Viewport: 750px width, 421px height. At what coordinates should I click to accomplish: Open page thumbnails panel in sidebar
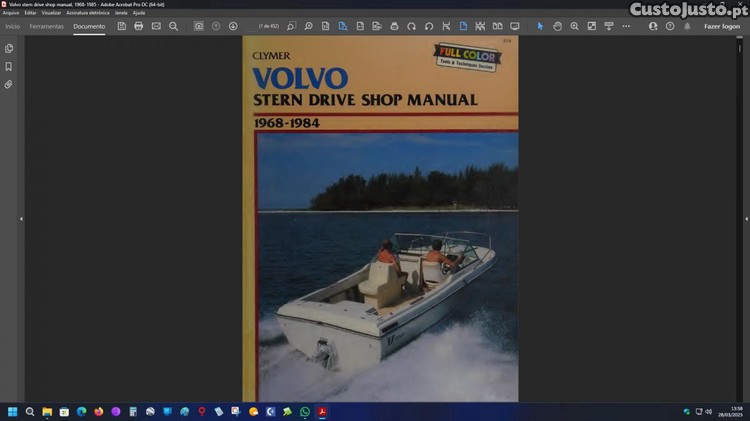pos(9,48)
